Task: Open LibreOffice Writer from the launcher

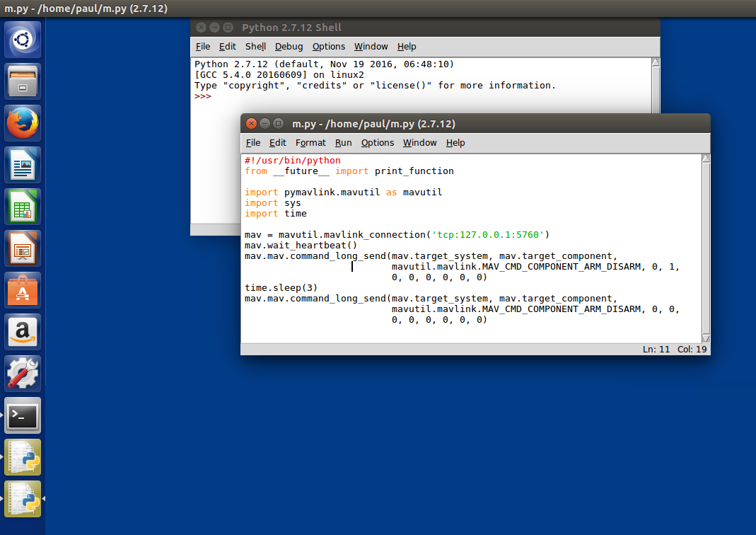Action: coord(23,165)
